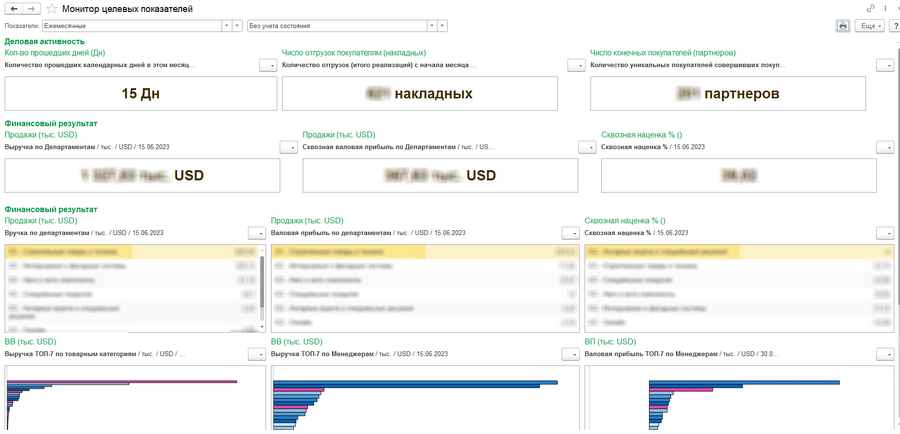Open menu for Валовая прибыль ТОП-7 по Менеджерам
The height and width of the screenshot is (434, 900).
pyautogui.click(x=885, y=355)
